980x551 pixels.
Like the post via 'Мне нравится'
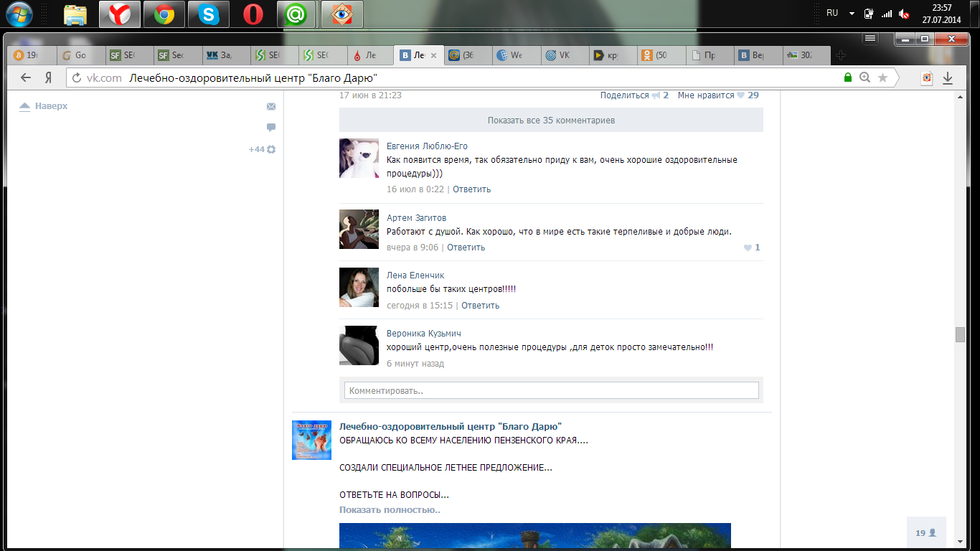tap(718, 95)
